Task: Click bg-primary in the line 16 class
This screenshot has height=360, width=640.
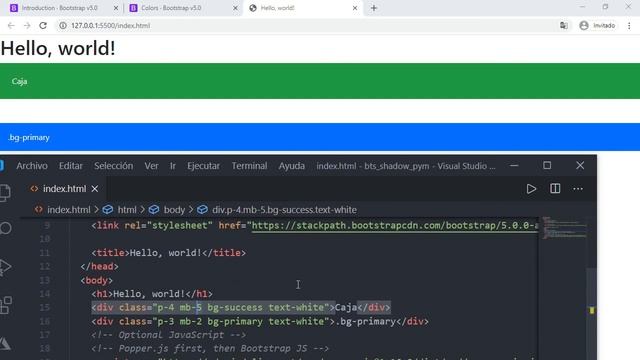Action: pyautogui.click(x=235, y=321)
